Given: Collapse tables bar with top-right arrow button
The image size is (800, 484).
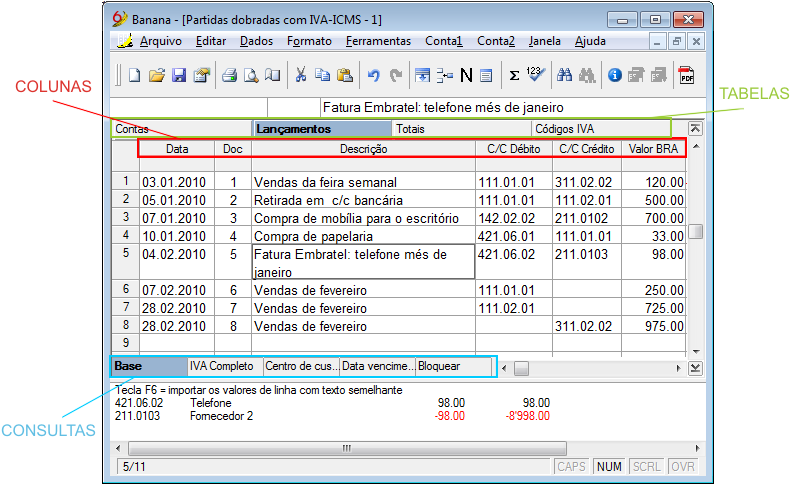Looking at the screenshot, I should [x=695, y=129].
